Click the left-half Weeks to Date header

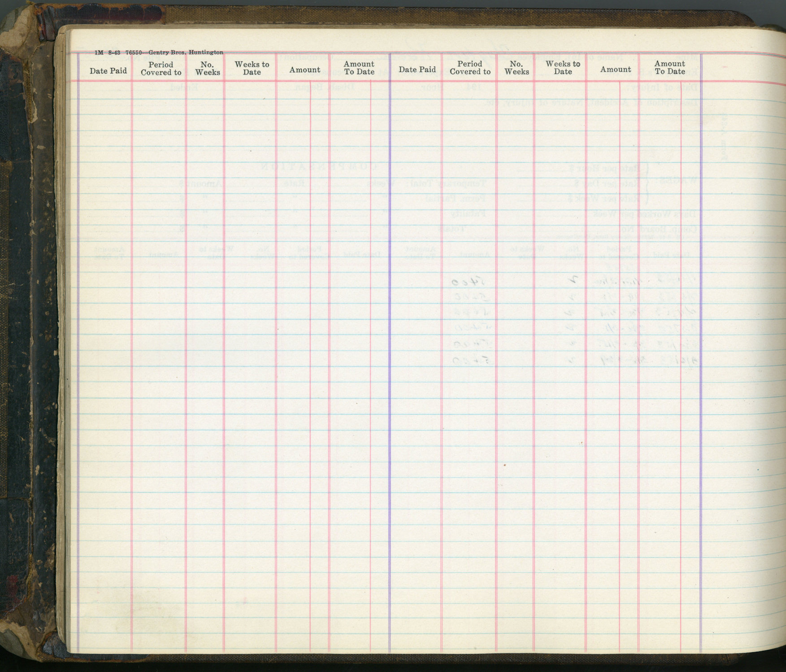tap(252, 68)
